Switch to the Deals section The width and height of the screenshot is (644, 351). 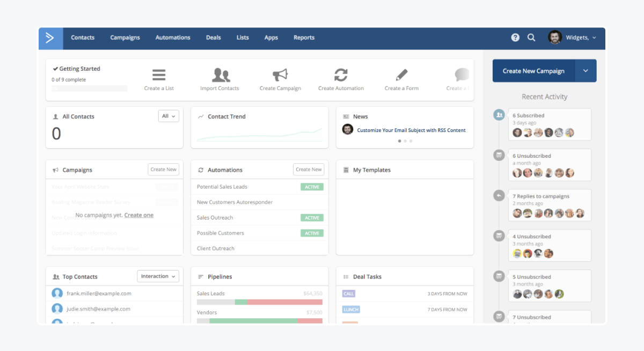tap(213, 38)
